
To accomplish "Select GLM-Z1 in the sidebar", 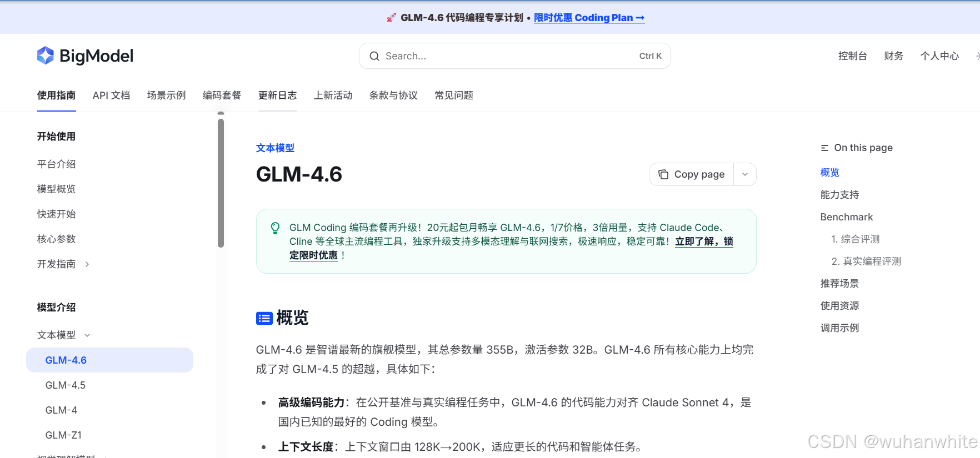I will 64,435.
